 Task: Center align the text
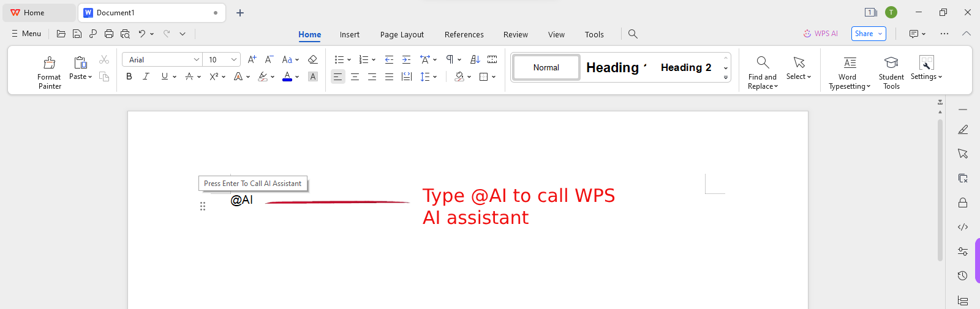355,76
